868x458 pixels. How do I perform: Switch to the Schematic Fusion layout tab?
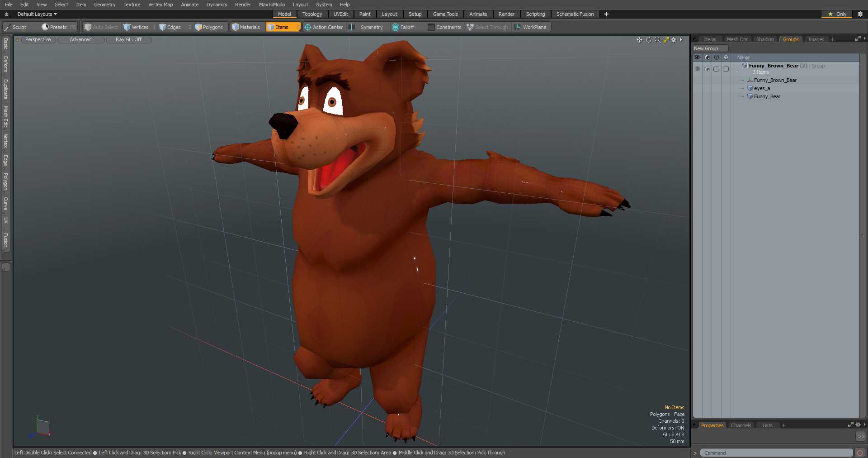tap(575, 14)
